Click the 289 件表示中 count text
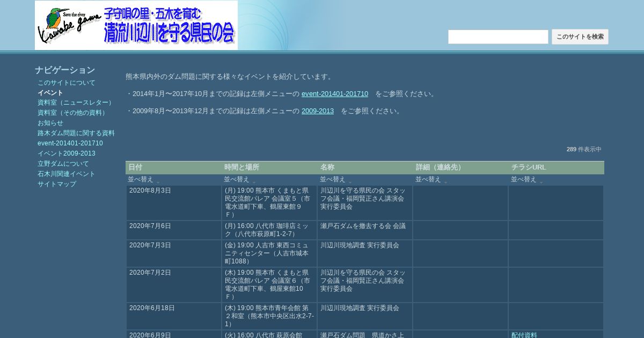This screenshot has width=644, height=338. pos(584,149)
